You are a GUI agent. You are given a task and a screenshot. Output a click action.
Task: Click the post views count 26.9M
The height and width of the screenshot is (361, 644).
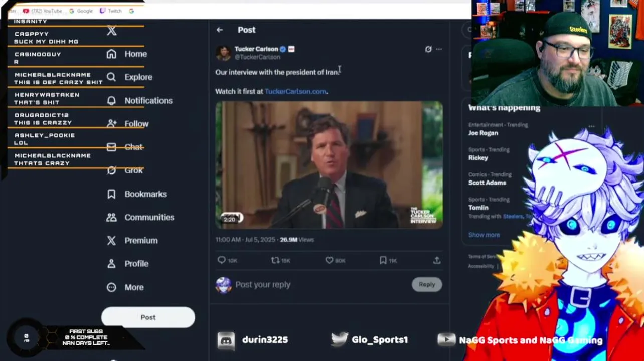coord(296,240)
